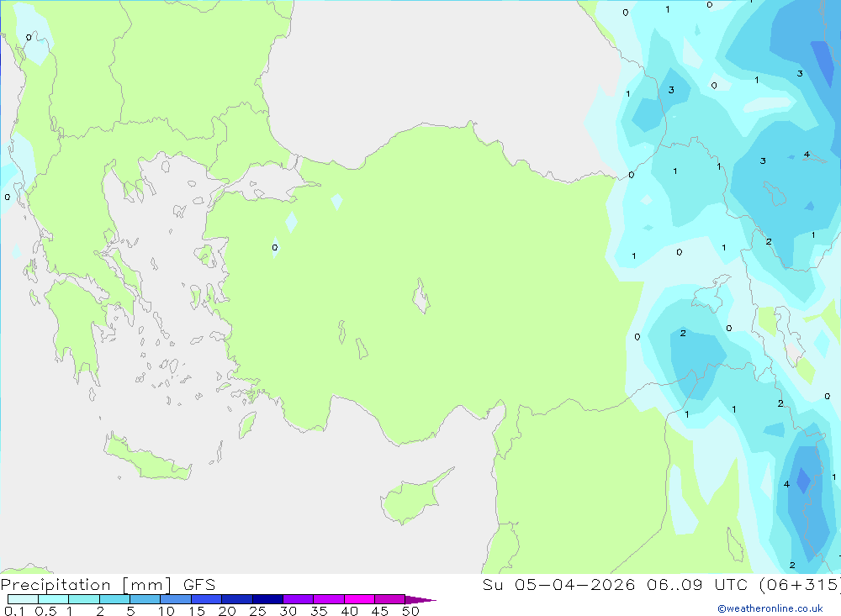This screenshot has height=616, width=841.
Task: Click the 35–40 mm legend swatch
Action: pyautogui.click(x=329, y=599)
